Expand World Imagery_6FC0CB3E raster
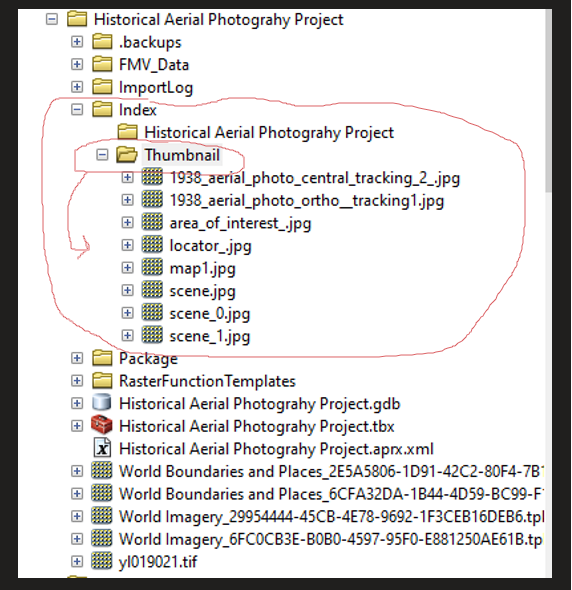 pos(77,538)
